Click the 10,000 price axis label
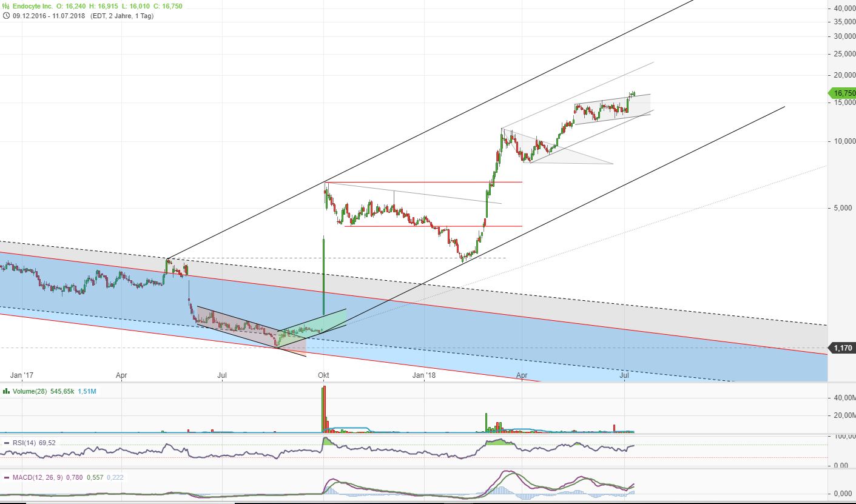This screenshot has width=856, height=504. tap(844, 142)
